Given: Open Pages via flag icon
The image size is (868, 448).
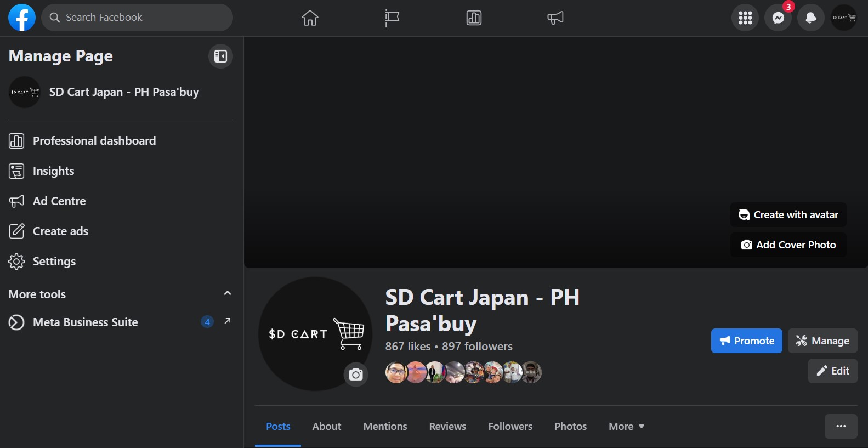Looking at the screenshot, I should point(392,18).
